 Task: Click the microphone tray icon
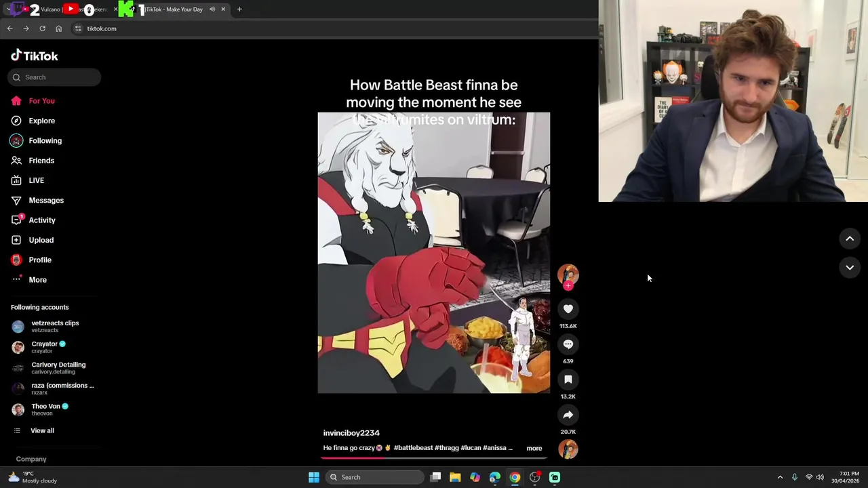click(x=795, y=477)
